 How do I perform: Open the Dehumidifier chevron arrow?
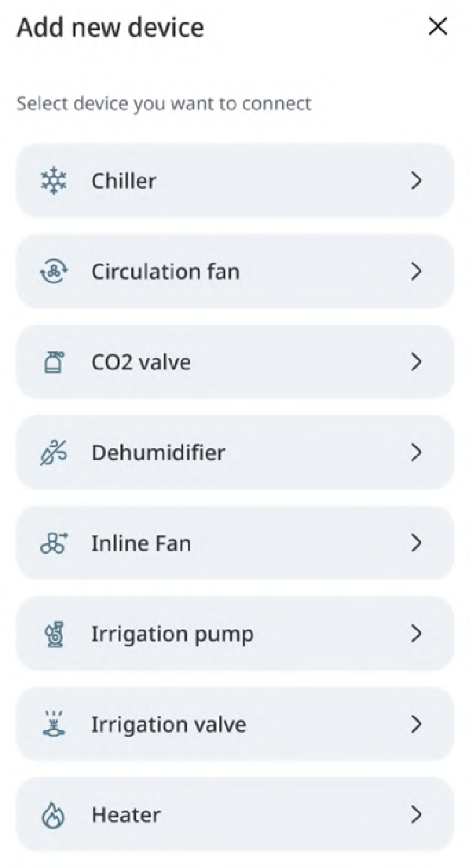[417, 453]
